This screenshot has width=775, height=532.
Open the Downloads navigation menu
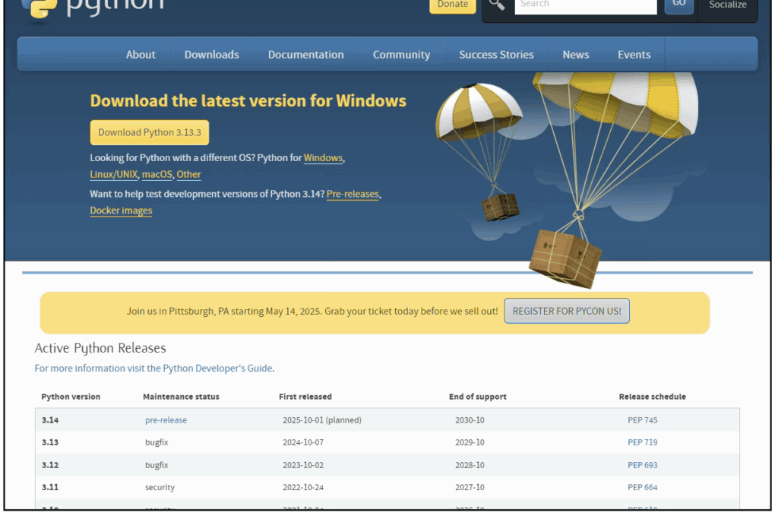[x=211, y=55]
